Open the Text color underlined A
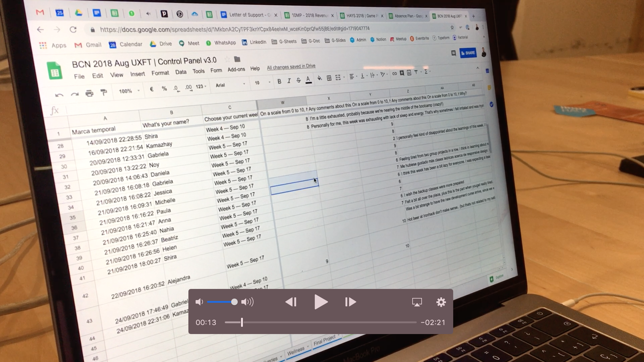Screen dimensions: 644x362 (308, 80)
